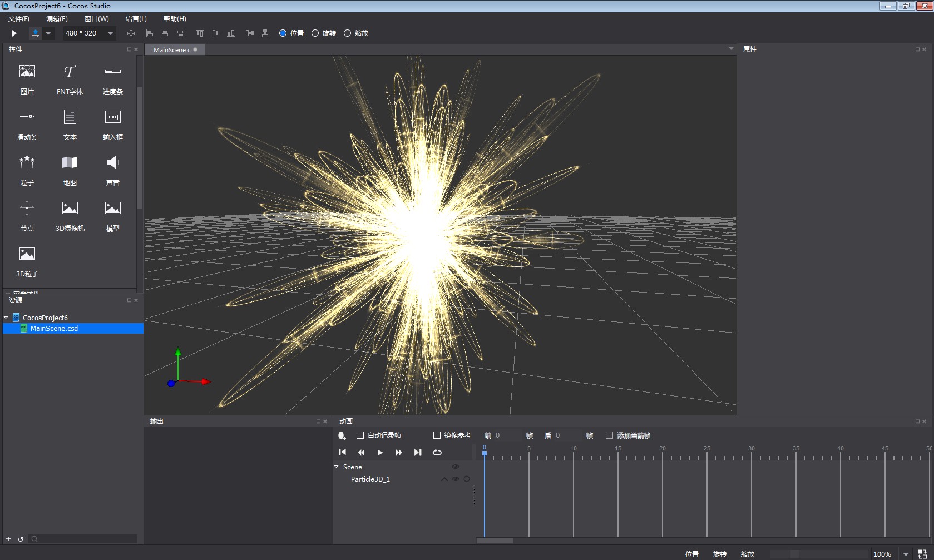Open the document tab list dropdown arrow

pyautogui.click(x=731, y=49)
